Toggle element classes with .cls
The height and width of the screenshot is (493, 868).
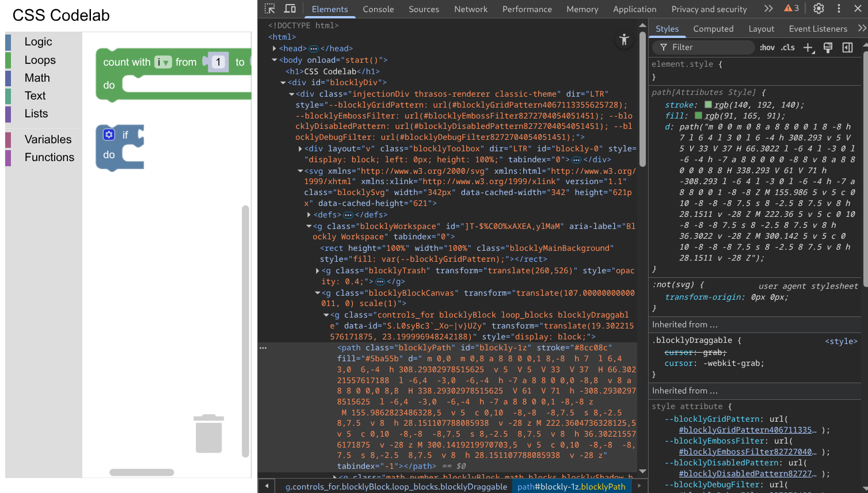click(787, 47)
